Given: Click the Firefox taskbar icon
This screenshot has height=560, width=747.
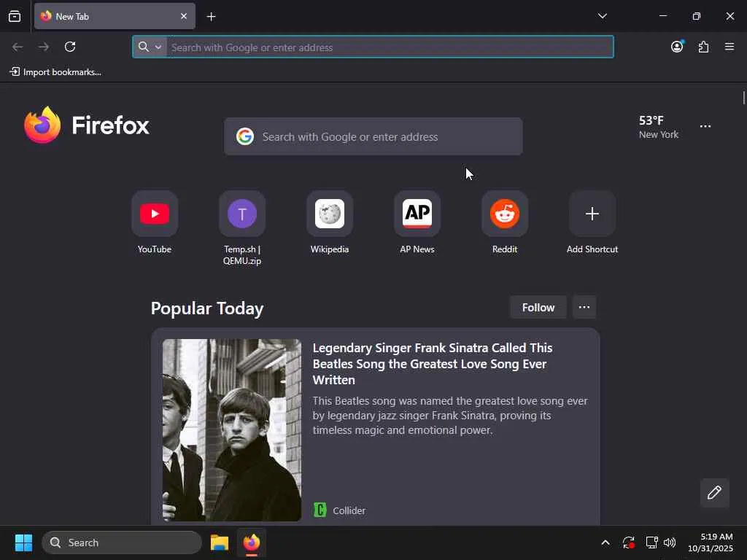Looking at the screenshot, I should pos(252,542).
